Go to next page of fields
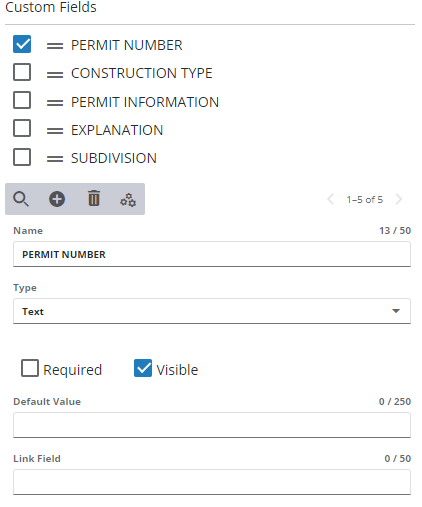The image size is (422, 507). pyautogui.click(x=399, y=199)
